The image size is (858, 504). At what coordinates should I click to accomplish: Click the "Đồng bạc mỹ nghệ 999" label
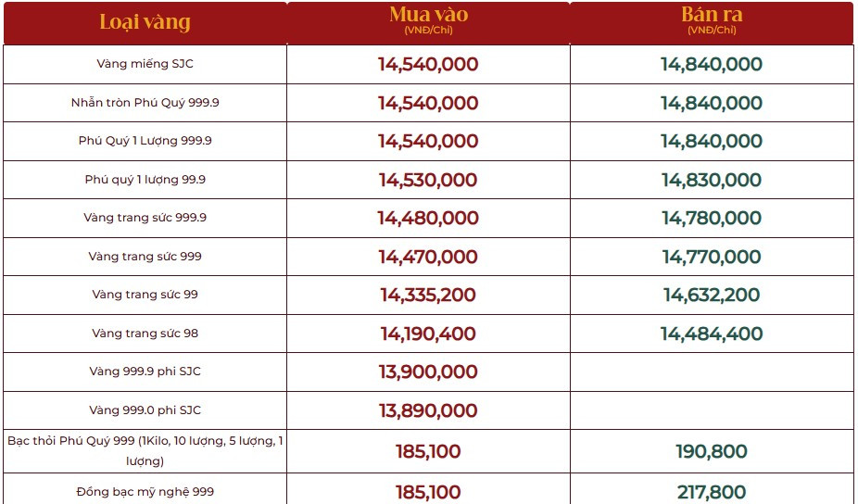click(x=145, y=491)
